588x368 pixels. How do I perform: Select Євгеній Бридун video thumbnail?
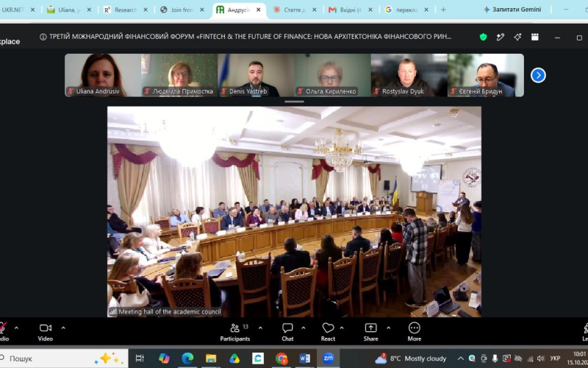point(486,75)
